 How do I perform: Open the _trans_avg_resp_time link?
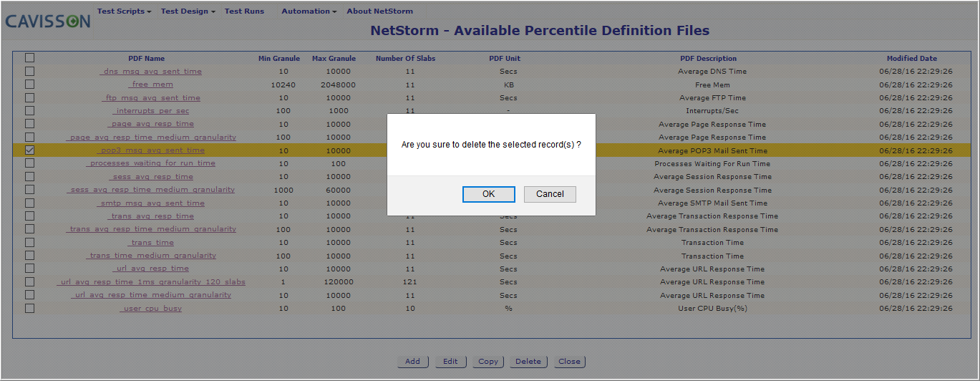(150, 216)
